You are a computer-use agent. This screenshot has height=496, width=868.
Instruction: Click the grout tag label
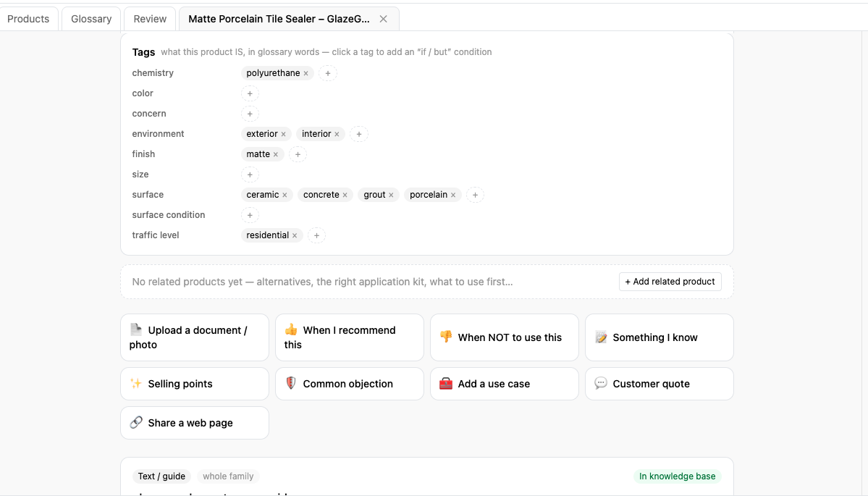[374, 195]
